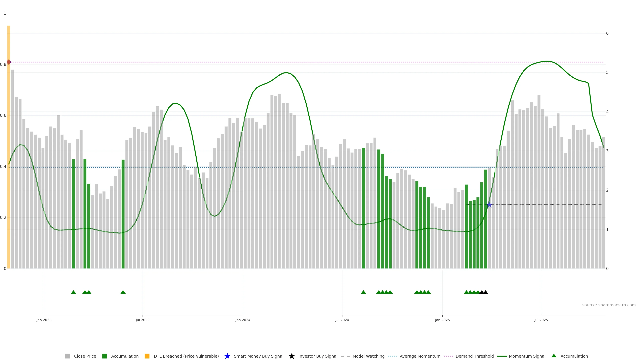Click the green Accumulation square swatch in legend

click(x=104, y=356)
